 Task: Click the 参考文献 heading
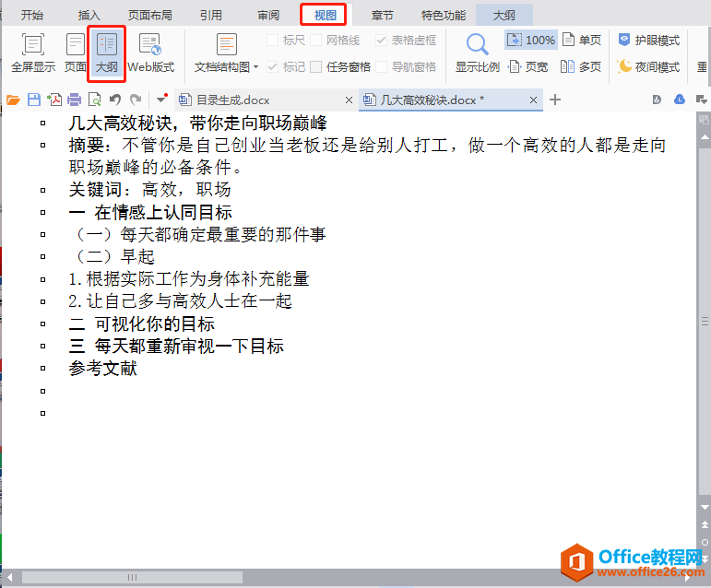click(103, 369)
